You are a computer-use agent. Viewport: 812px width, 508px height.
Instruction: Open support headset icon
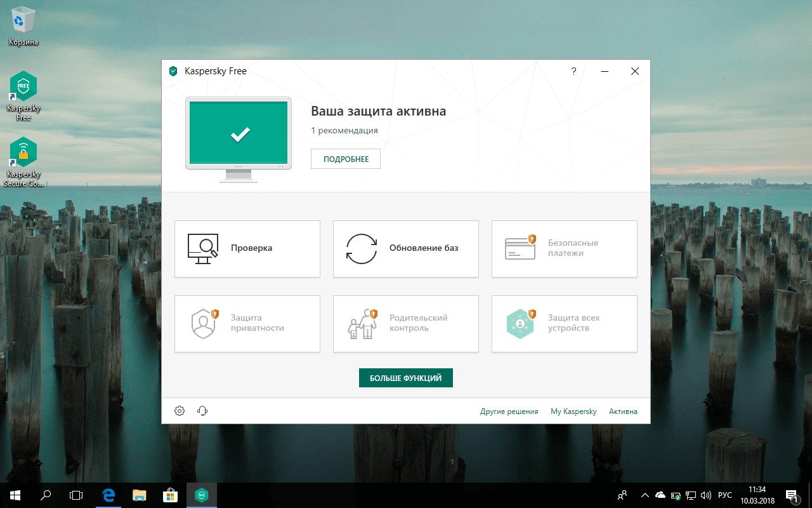coord(203,411)
